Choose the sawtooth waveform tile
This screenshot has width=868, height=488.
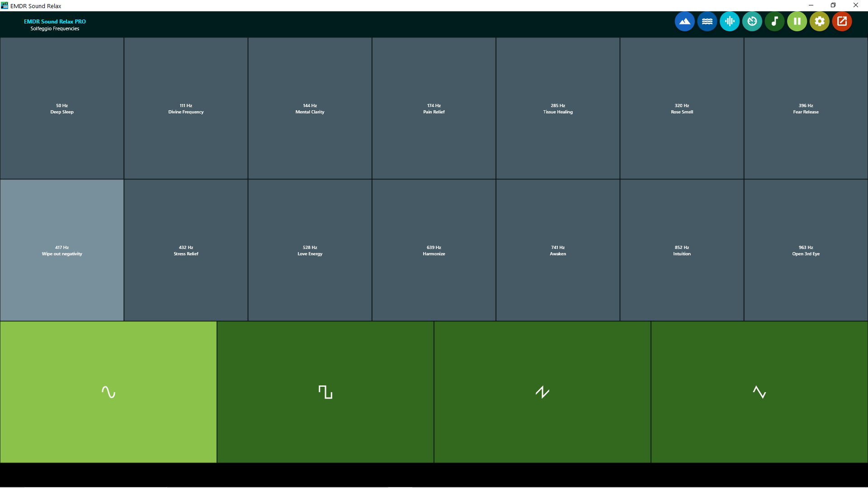tap(542, 392)
